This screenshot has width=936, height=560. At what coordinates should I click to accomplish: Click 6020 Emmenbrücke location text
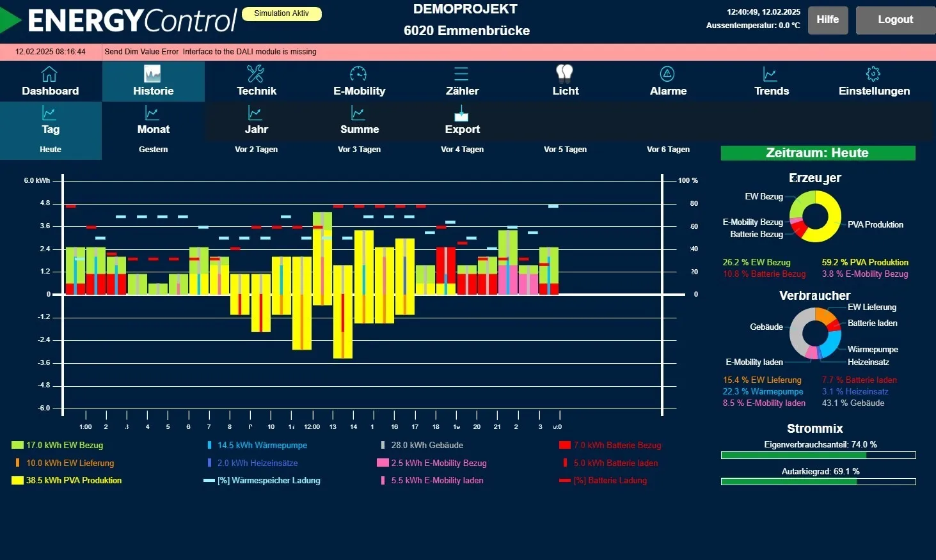[466, 31]
